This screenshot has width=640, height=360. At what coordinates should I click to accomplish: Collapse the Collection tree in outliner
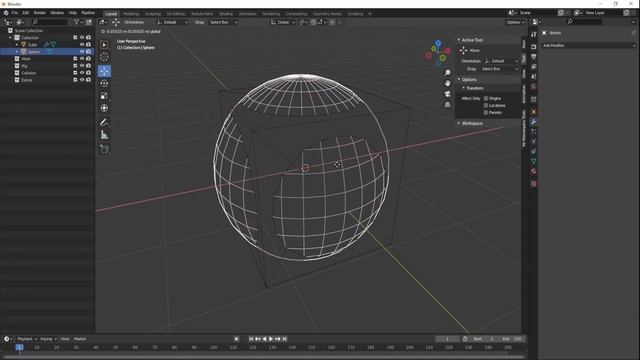point(11,38)
